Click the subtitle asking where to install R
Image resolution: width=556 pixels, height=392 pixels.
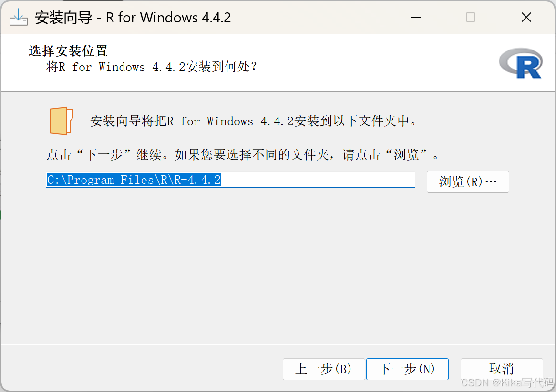coord(152,67)
